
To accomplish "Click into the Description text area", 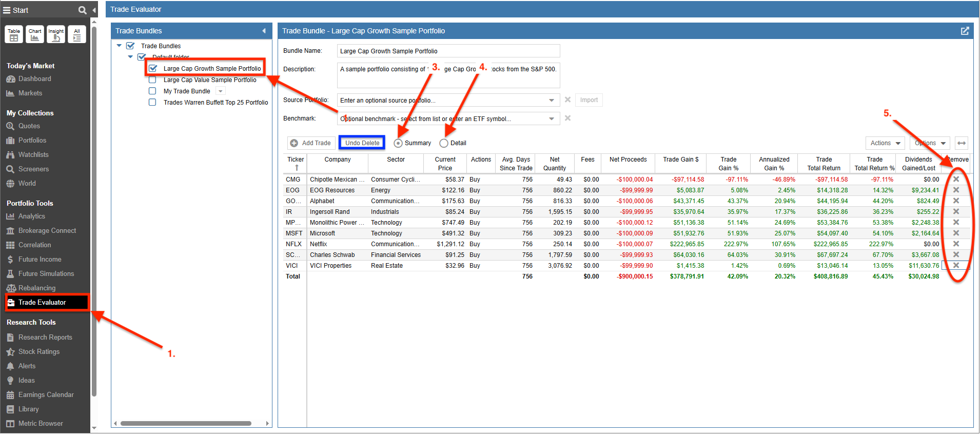I will [448, 75].
